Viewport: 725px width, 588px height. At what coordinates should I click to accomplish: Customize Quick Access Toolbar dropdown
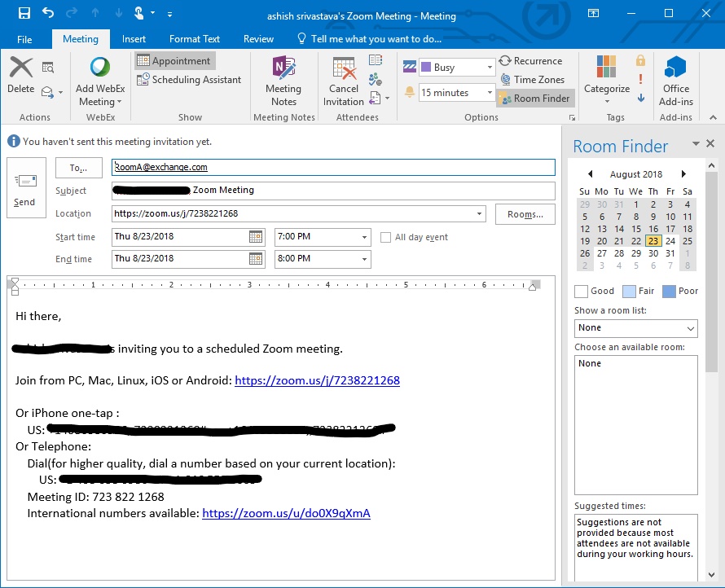[x=169, y=15]
